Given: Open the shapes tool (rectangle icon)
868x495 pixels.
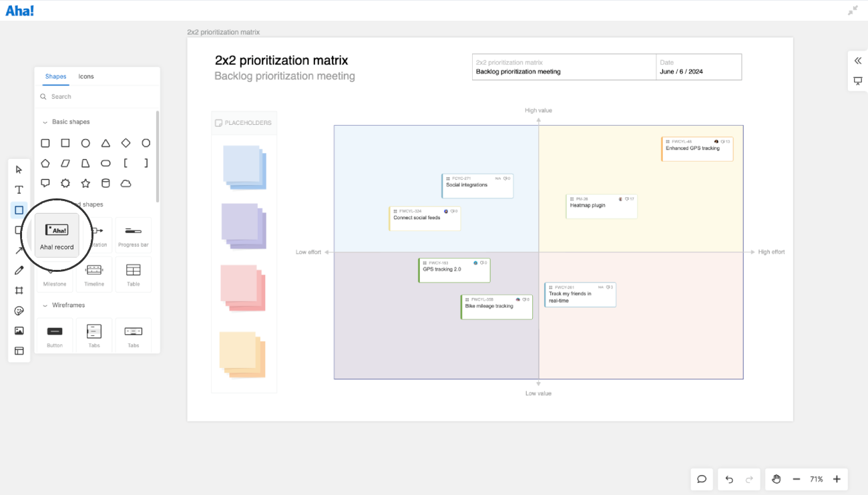Looking at the screenshot, I should pos(19,210).
